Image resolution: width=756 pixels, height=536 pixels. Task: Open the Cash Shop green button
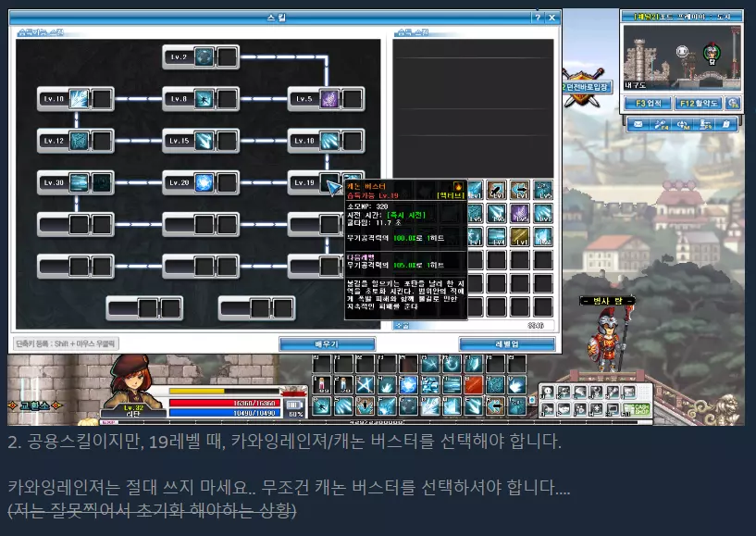click(x=636, y=409)
